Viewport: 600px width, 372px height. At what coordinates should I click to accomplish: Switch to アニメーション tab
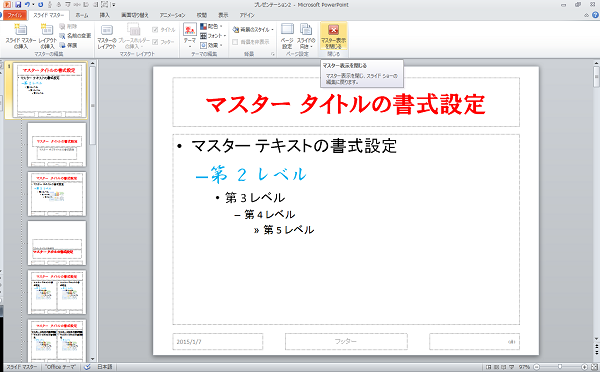point(172,15)
